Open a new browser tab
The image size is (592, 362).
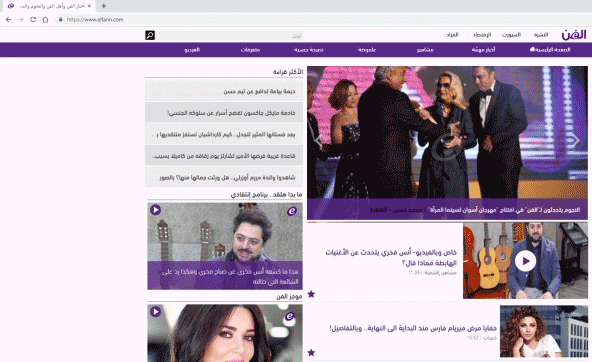[x=103, y=6]
